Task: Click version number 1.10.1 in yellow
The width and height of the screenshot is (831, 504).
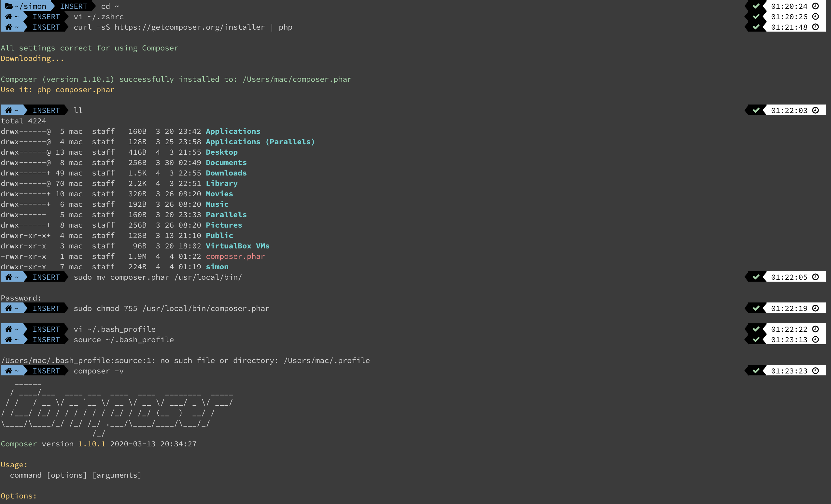Action: (92, 444)
